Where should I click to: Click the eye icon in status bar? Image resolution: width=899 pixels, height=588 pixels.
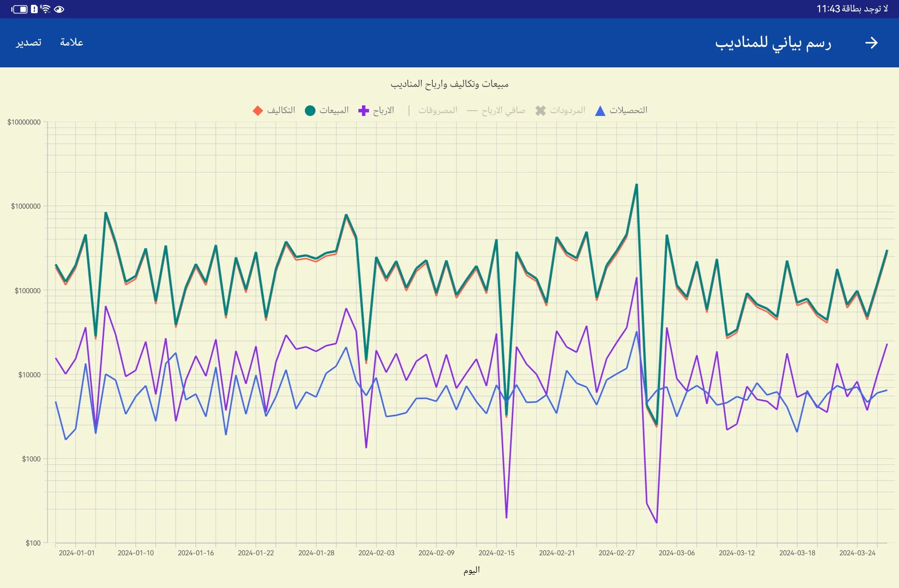59,9
